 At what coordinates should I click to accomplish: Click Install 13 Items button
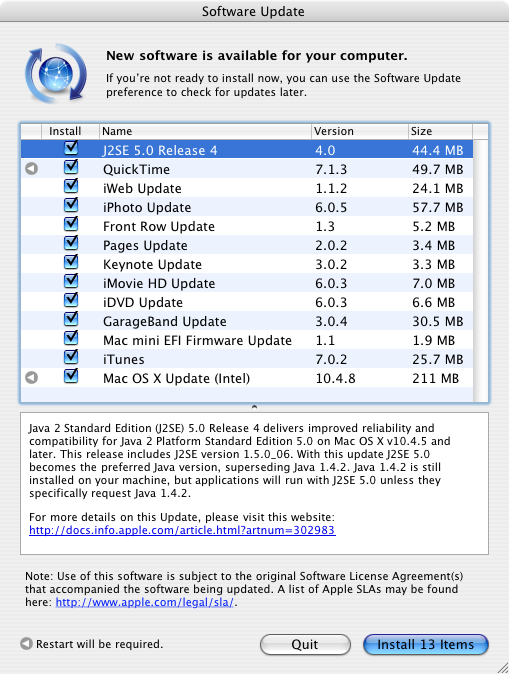pyautogui.click(x=426, y=644)
